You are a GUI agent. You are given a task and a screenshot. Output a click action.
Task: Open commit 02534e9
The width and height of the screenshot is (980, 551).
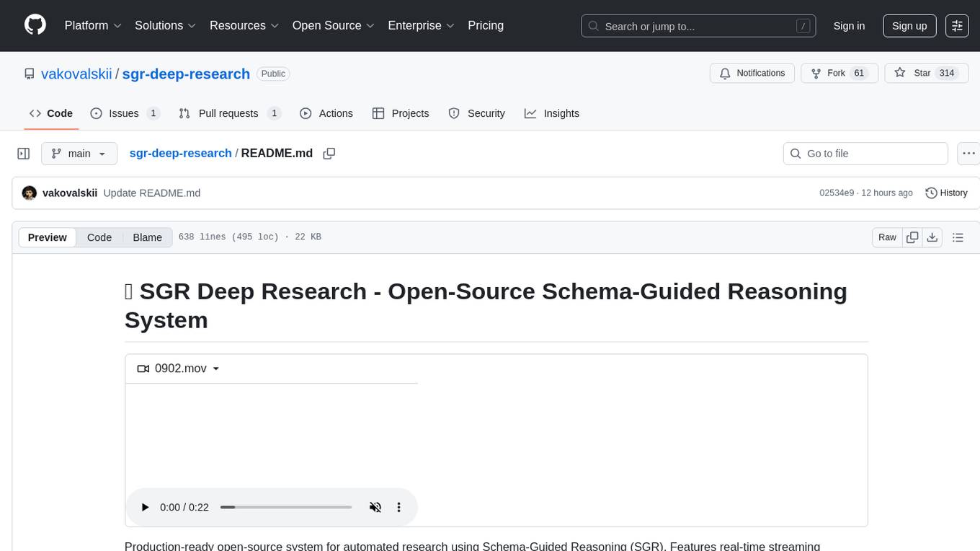point(837,193)
